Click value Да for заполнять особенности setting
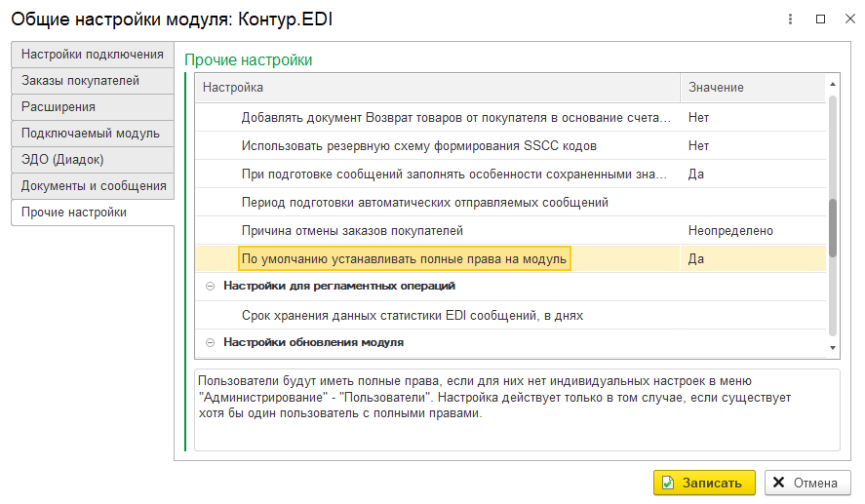Viewport: 865px width, 504px height. pos(695,174)
